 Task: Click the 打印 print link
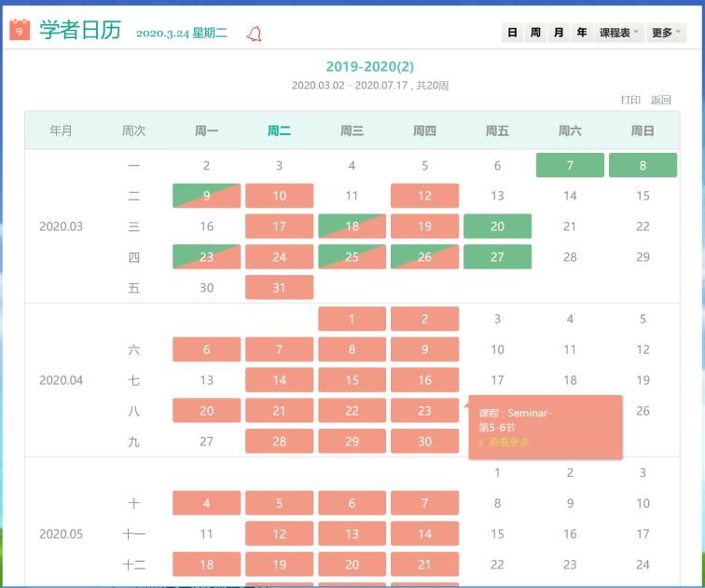click(630, 100)
